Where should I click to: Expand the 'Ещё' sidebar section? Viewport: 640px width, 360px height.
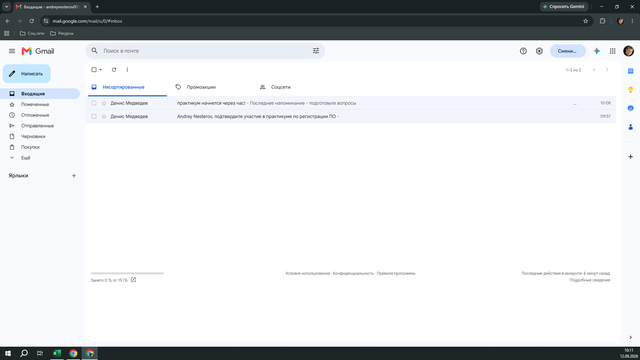[25, 158]
